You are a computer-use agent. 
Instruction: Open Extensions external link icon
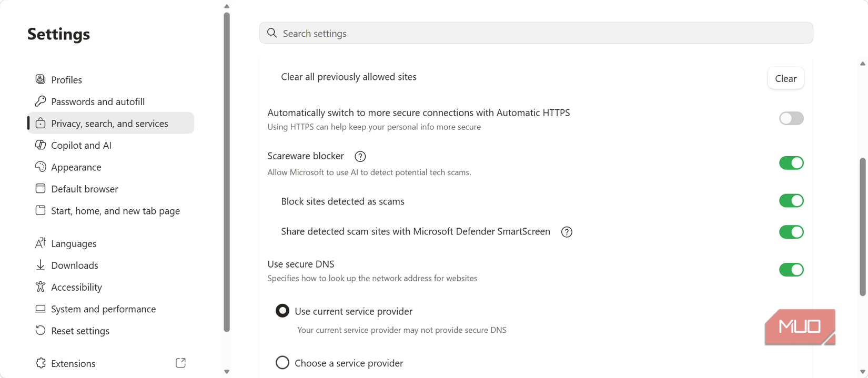point(180,363)
